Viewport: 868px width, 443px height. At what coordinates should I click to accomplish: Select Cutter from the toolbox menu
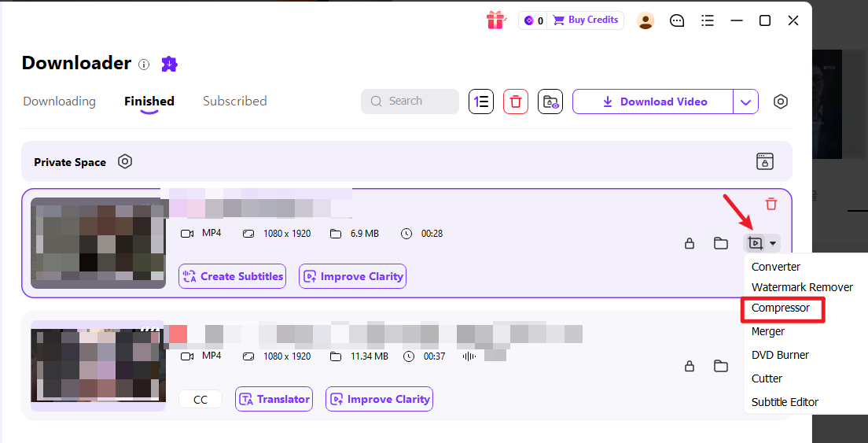coord(767,378)
